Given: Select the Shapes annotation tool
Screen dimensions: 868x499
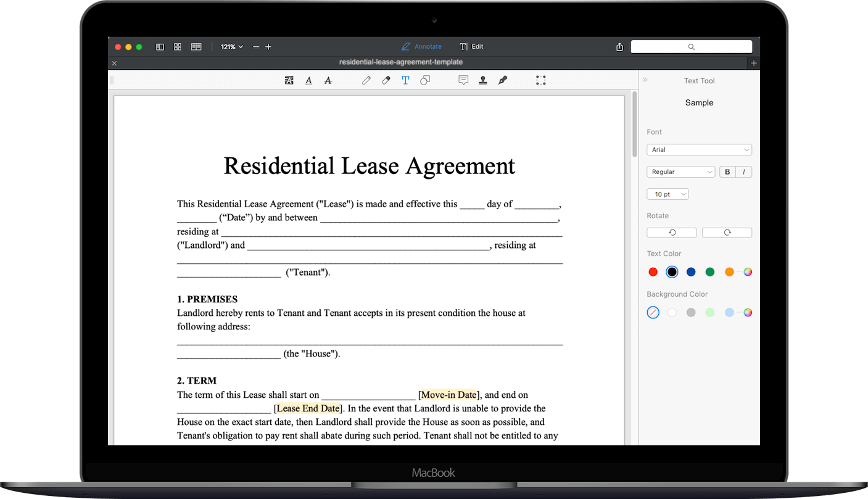Looking at the screenshot, I should [x=424, y=80].
